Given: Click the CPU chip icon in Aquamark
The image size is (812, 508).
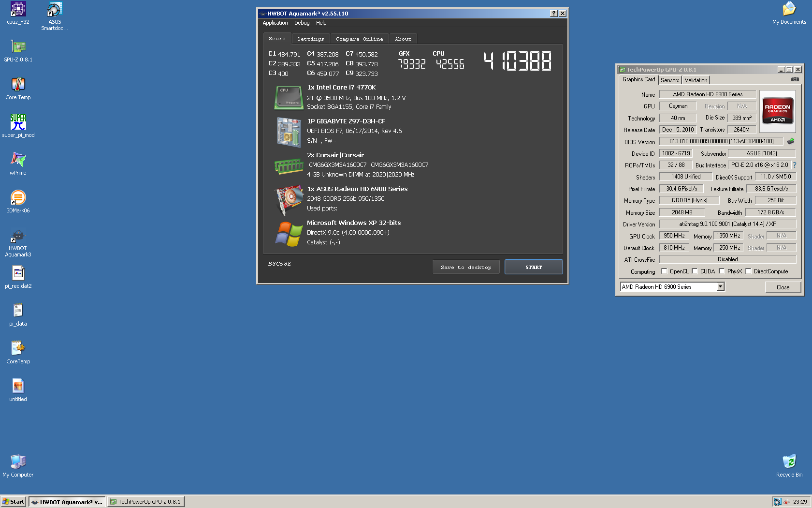Looking at the screenshot, I should (x=289, y=97).
